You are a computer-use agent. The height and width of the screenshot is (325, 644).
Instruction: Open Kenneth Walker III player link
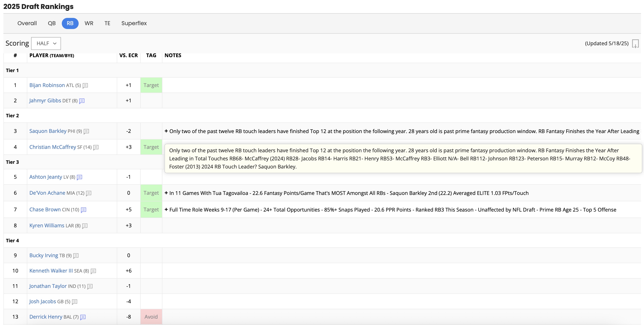(51, 270)
